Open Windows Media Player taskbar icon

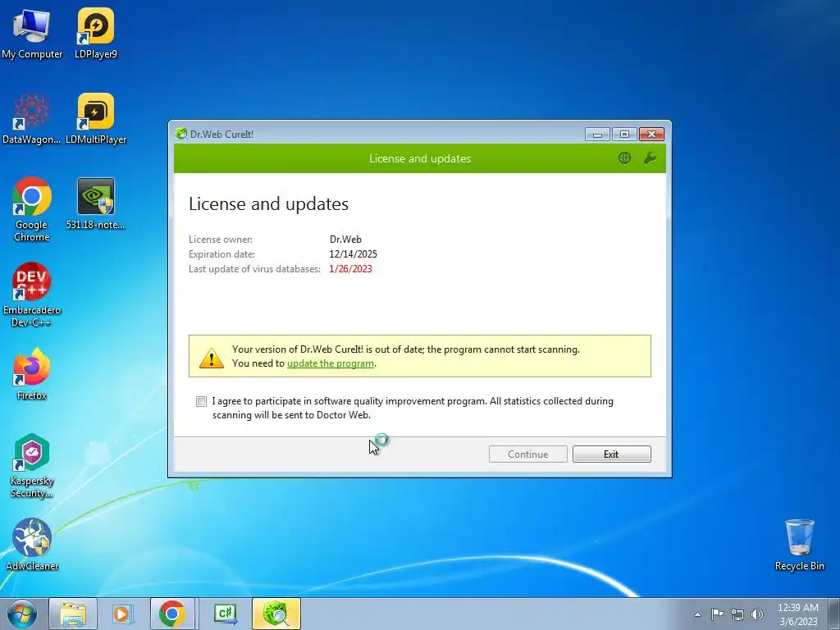click(122, 614)
